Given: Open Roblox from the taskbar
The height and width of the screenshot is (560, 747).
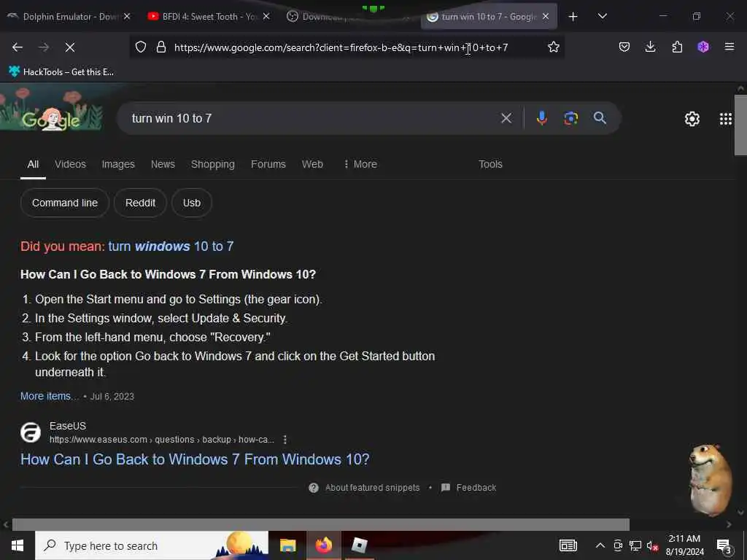Looking at the screenshot, I should (x=359, y=545).
